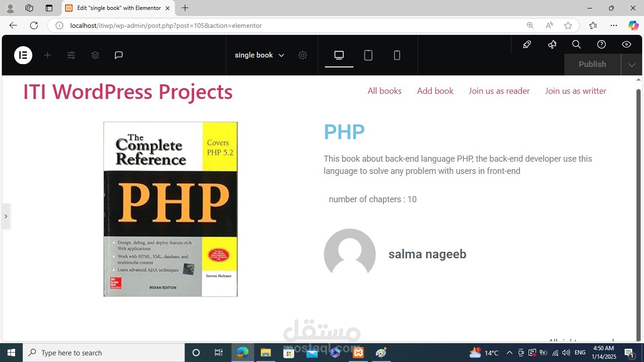This screenshot has width=644, height=362.
Task: Expand save options arrow beside Publish
Action: [x=632, y=65]
